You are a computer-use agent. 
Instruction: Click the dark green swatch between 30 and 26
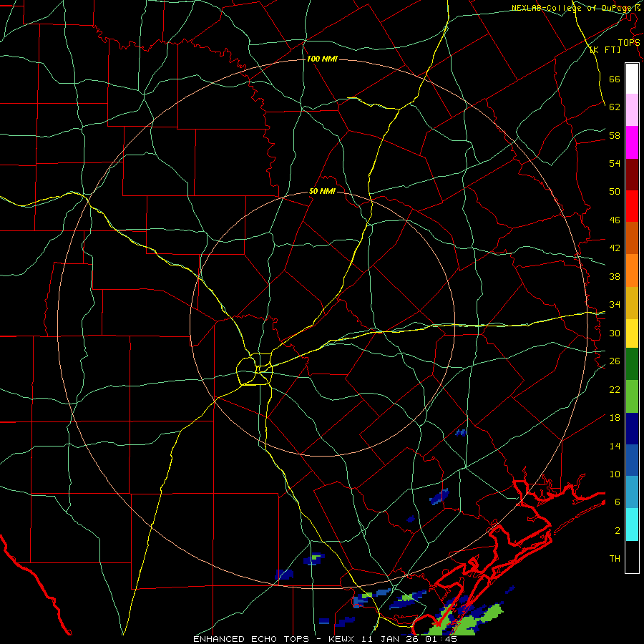(632, 364)
